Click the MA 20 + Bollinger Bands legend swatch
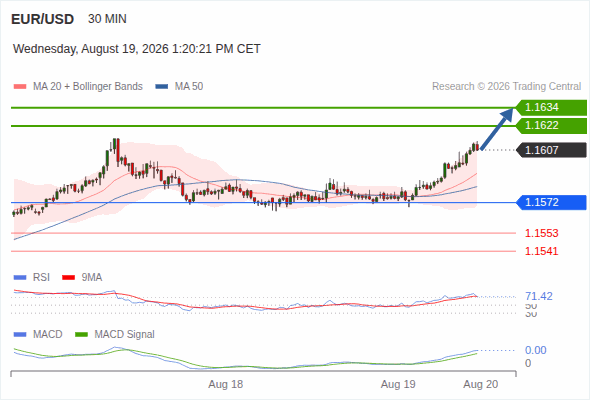The width and height of the screenshot is (590, 400). [x=20, y=87]
